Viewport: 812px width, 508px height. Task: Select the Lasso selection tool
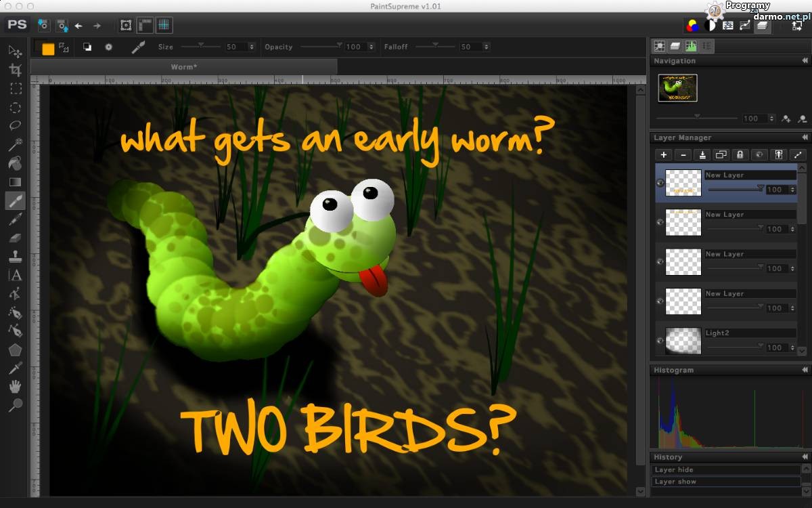[15, 125]
